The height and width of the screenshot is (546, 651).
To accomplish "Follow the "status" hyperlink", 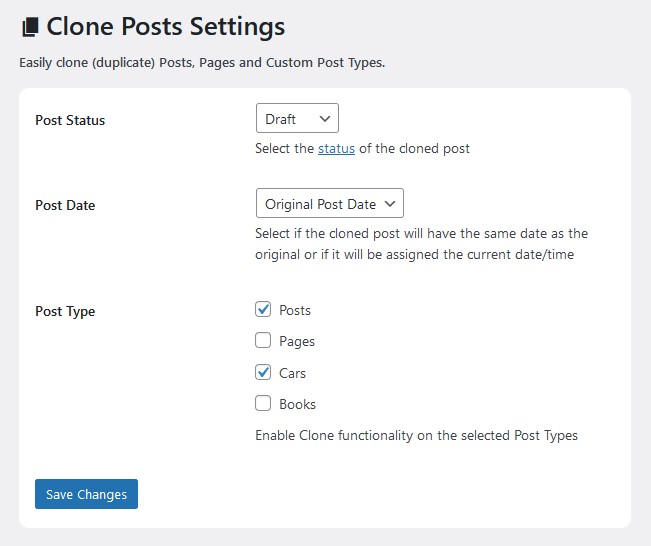I will (336, 149).
